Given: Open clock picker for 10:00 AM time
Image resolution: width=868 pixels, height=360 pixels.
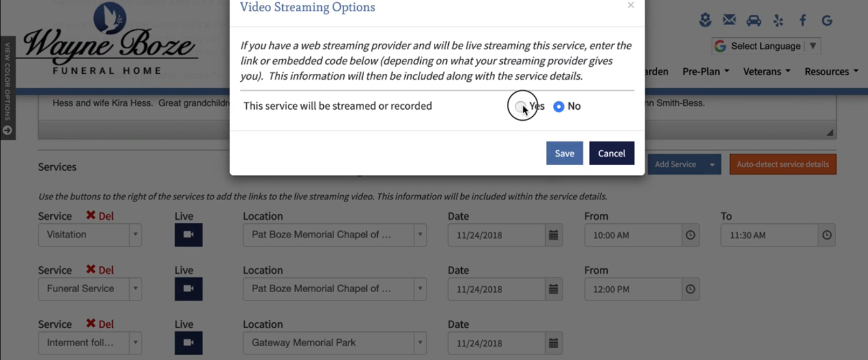Looking at the screenshot, I should point(690,235).
